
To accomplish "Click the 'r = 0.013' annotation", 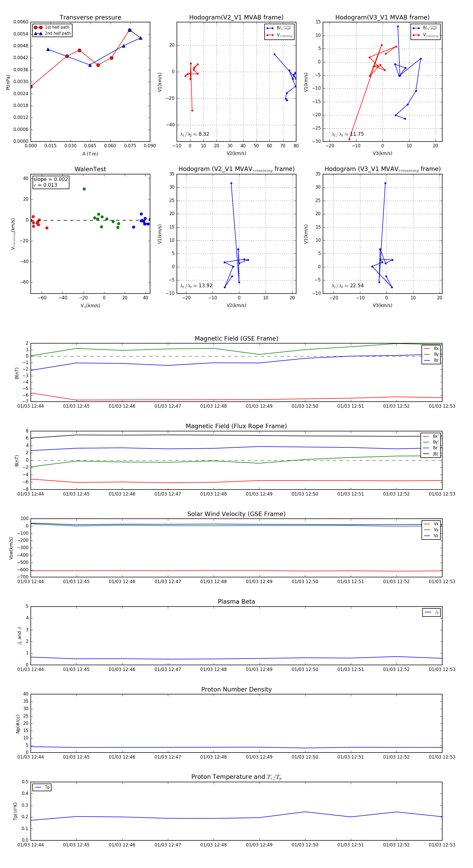I will point(45,185).
